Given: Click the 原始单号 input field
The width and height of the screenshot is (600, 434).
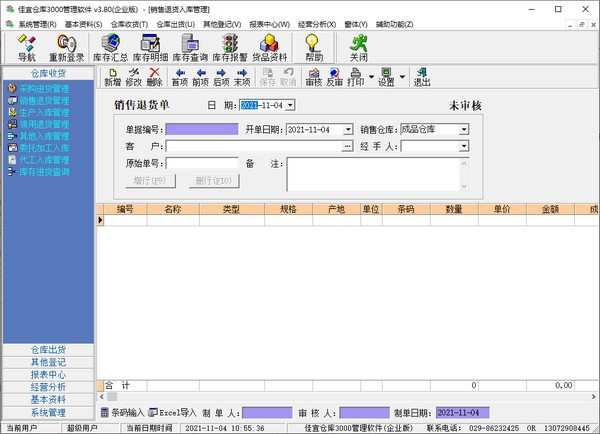Looking at the screenshot, I should click(201, 163).
